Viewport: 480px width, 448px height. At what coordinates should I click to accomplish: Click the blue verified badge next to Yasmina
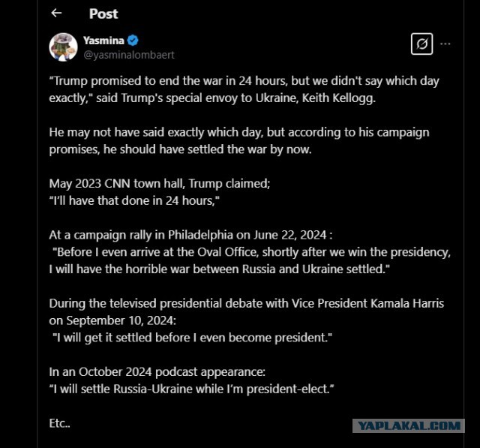133,41
